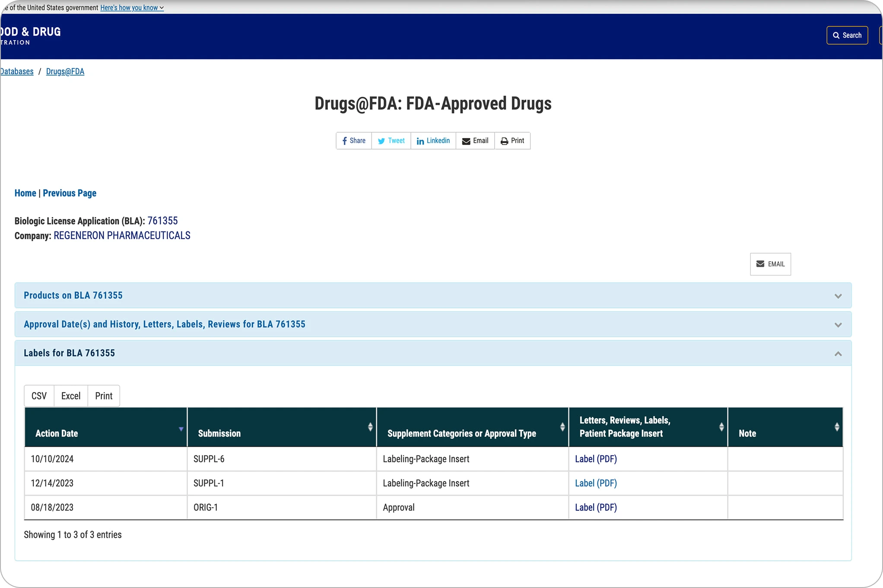This screenshot has width=883, height=588.
Task: Select the 12/14/2023 action date cell
Action: tap(106, 483)
